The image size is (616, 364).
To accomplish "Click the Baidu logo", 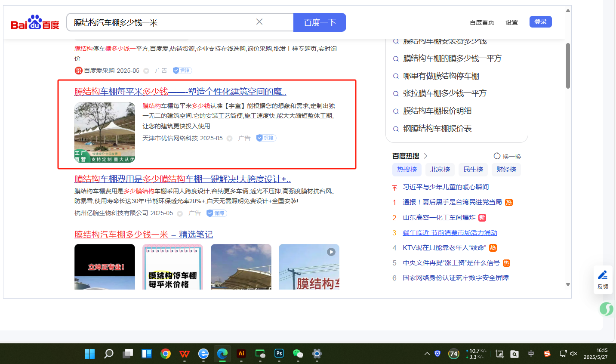I will click(x=35, y=22).
